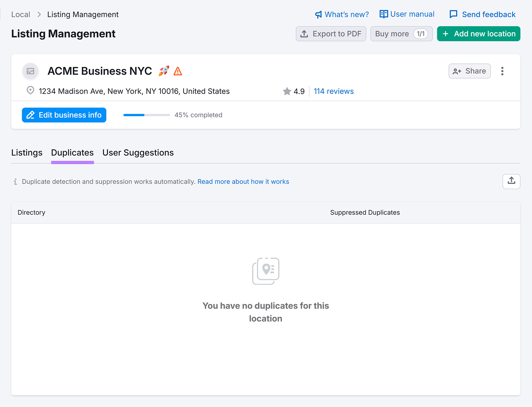The image size is (532, 407).
Task: Click the Share button
Action: [469, 71]
